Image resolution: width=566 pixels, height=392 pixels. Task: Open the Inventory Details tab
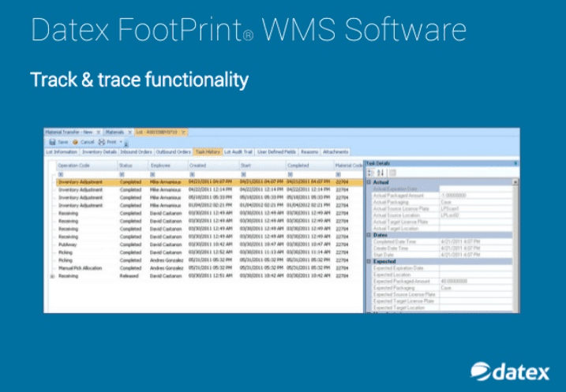tap(99, 151)
